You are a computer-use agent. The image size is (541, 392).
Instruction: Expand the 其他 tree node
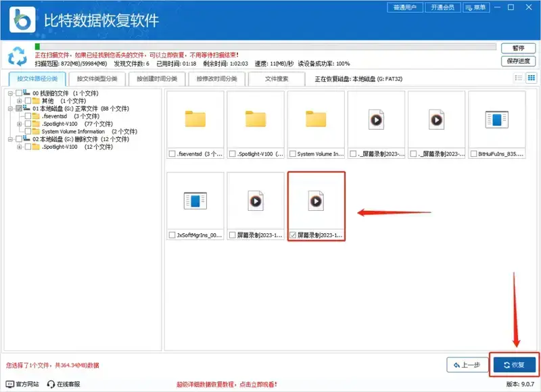coord(20,100)
